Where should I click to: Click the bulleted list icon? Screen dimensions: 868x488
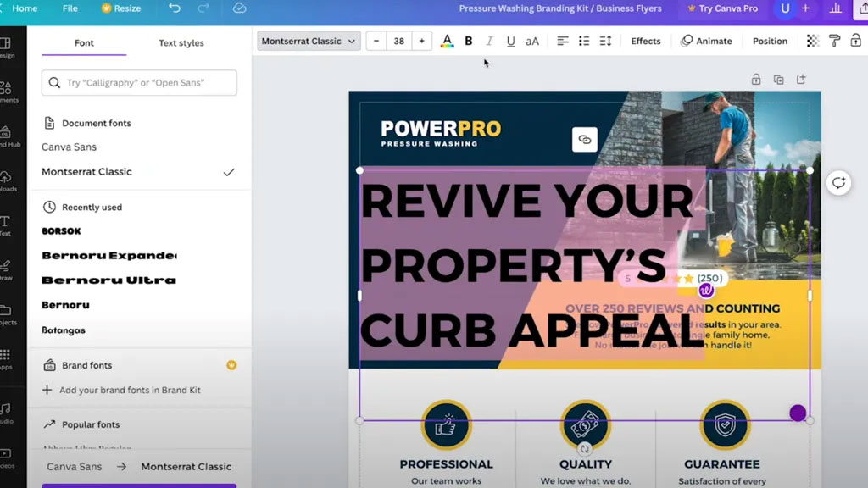(584, 41)
